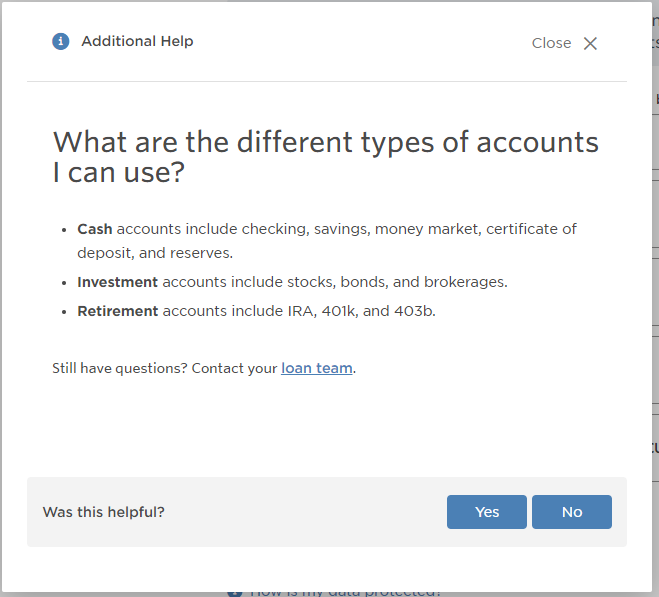Image resolution: width=659 pixels, height=597 pixels.
Task: Select the heading about different account types
Action: point(326,156)
